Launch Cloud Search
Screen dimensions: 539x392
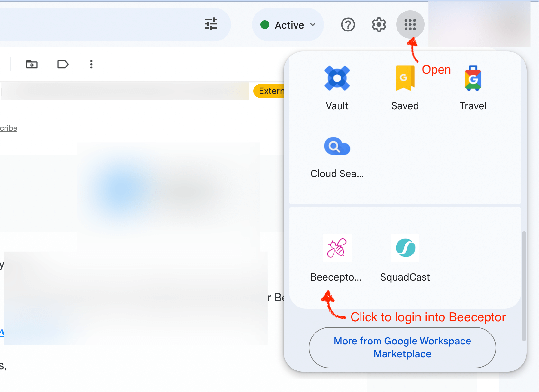[x=337, y=156]
